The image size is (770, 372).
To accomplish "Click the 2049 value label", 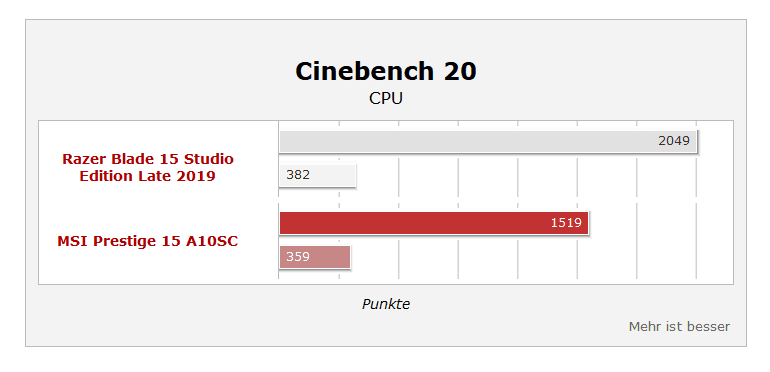I will tap(674, 141).
